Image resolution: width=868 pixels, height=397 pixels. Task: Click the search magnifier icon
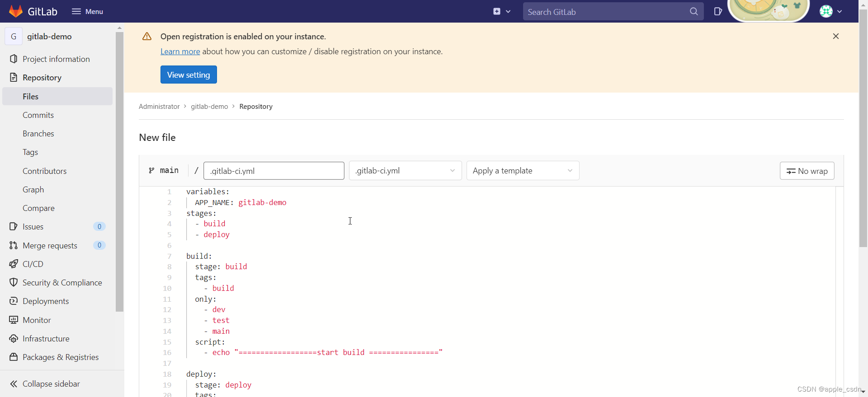coord(694,12)
